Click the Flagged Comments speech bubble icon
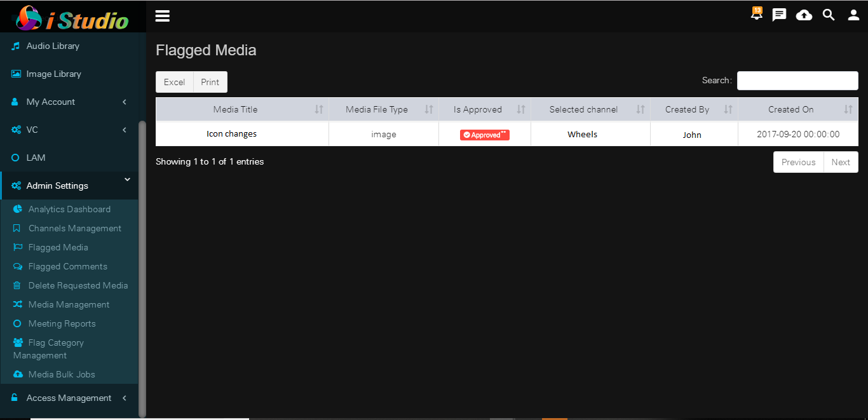 18,266
